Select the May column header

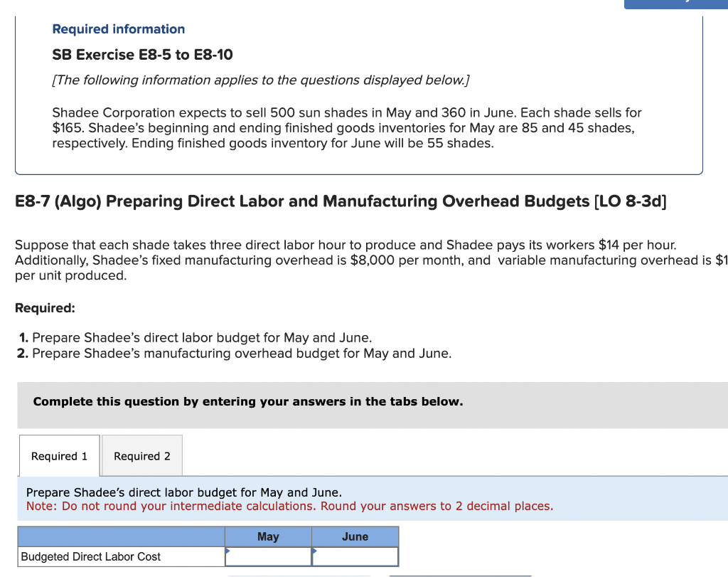point(268,536)
